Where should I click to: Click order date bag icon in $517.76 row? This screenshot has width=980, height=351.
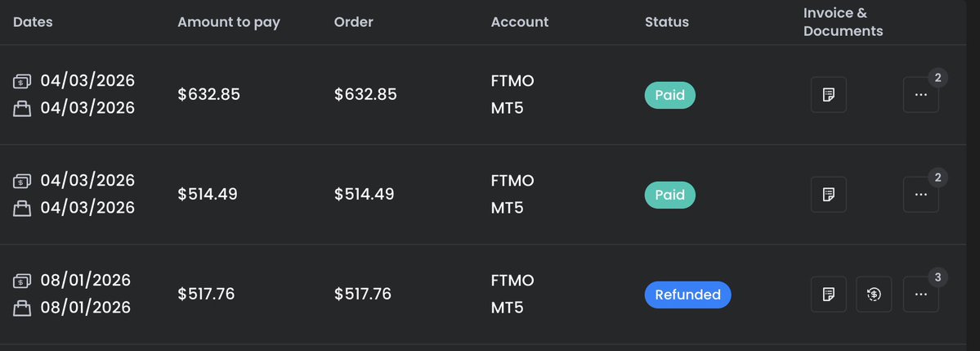pos(22,308)
